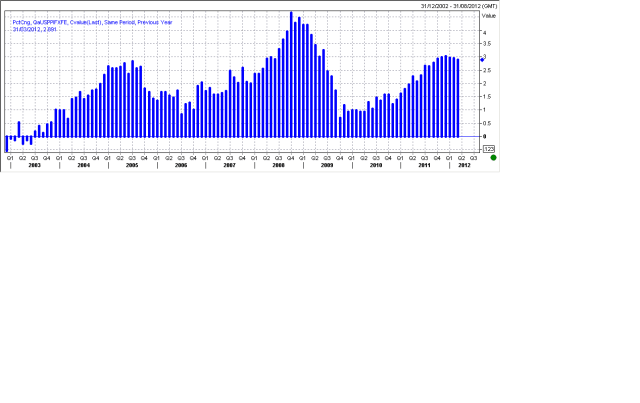Select the 2011 year label
The width and height of the screenshot is (640, 403).
(424, 164)
